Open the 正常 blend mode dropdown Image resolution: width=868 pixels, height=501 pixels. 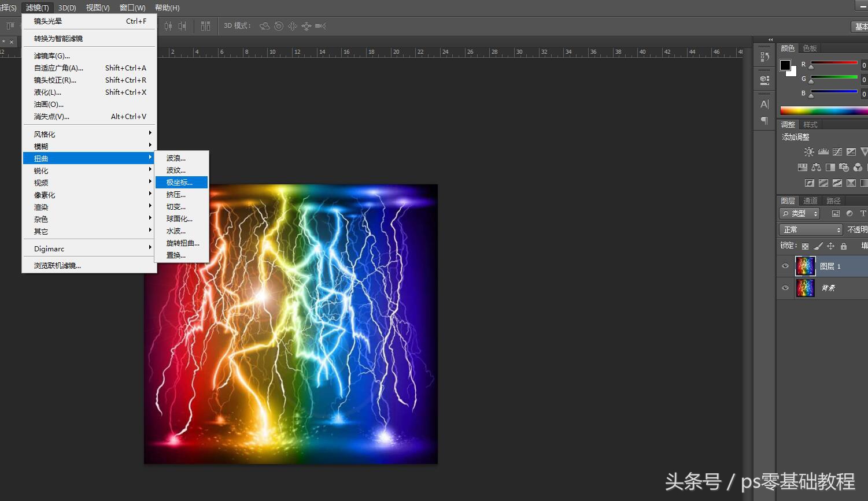(x=811, y=230)
